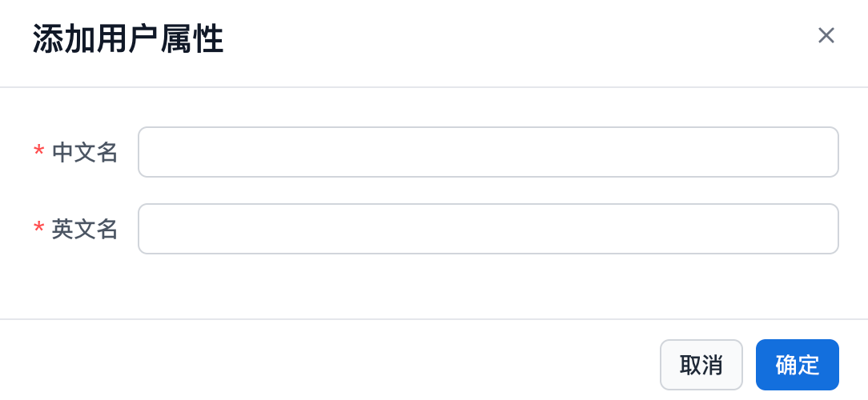Viewport: 868px width, 400px height.
Task: Confirm with the 确定 button
Action: [x=797, y=365]
